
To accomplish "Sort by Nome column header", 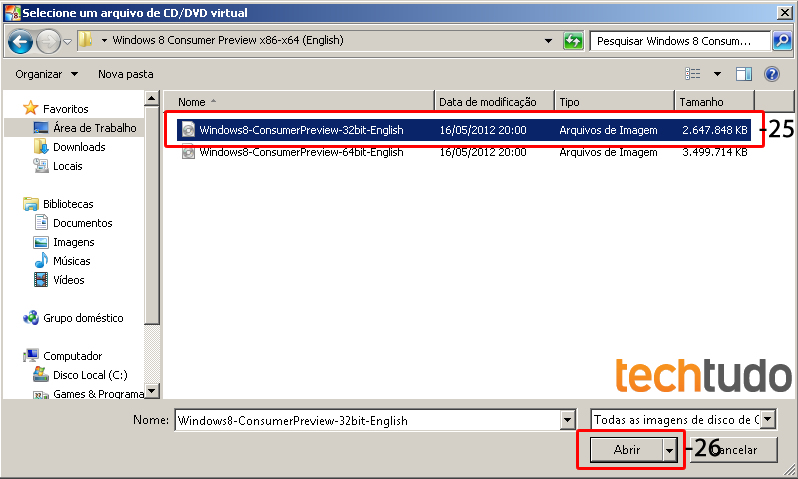I will click(299, 102).
